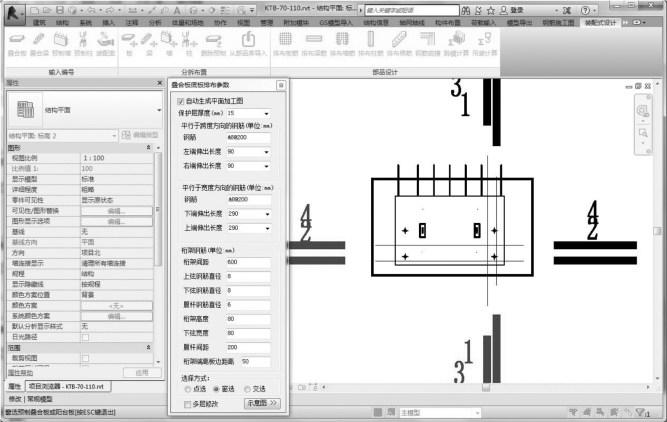Click the 示意图 >> button

(x=262, y=403)
